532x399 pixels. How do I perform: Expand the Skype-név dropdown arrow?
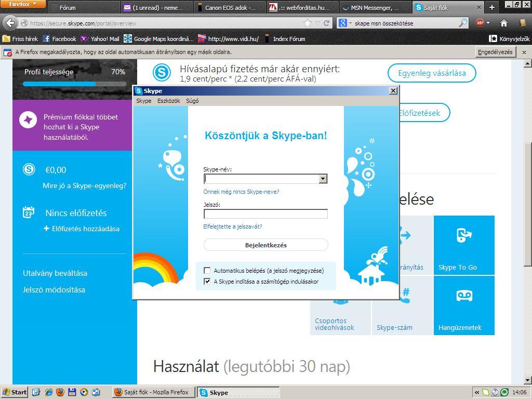(x=323, y=179)
